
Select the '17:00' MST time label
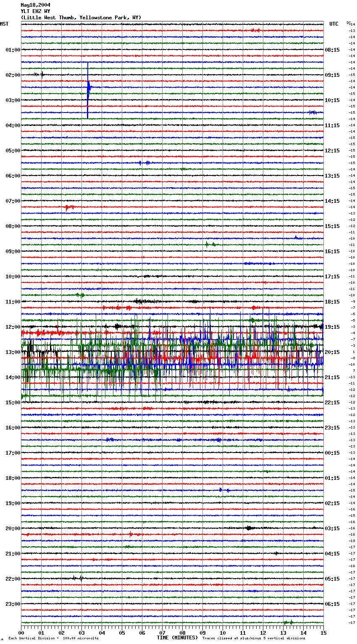click(x=13, y=453)
